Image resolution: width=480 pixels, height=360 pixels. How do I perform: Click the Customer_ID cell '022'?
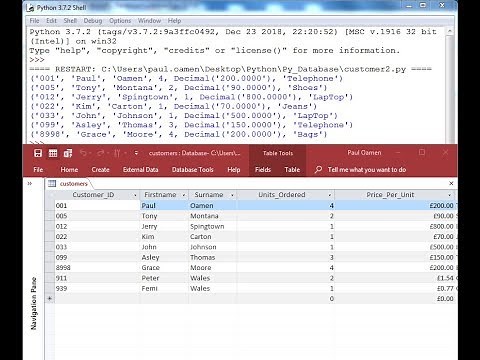click(97, 237)
